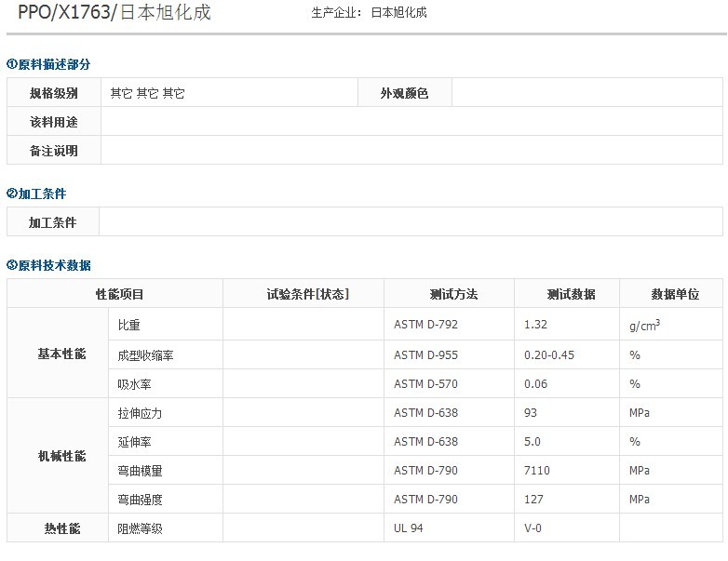Click the flexural strength value 127
This screenshot has width=728, height=561.
(x=533, y=499)
